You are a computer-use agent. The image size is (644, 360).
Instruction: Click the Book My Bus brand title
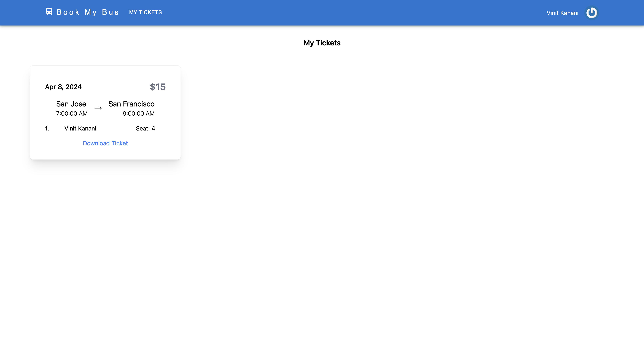coord(88,12)
